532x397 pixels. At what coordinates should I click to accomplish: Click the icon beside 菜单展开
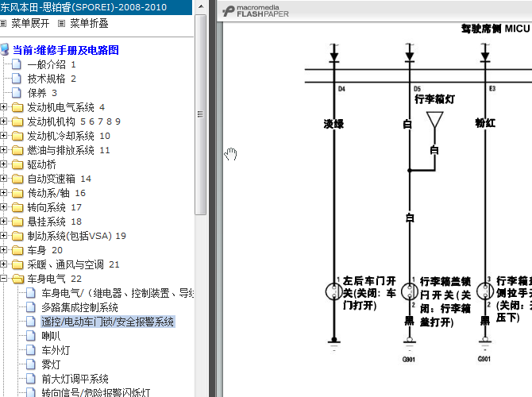click(x=3, y=23)
